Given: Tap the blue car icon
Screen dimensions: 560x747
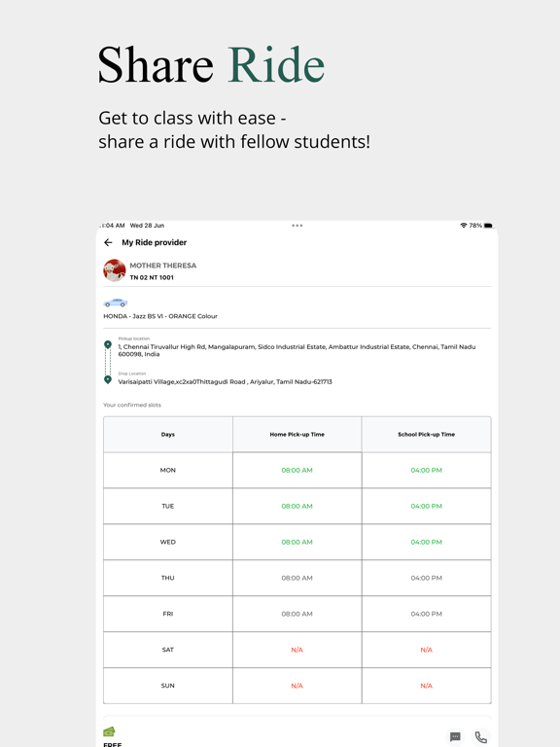Looking at the screenshot, I should [116, 302].
